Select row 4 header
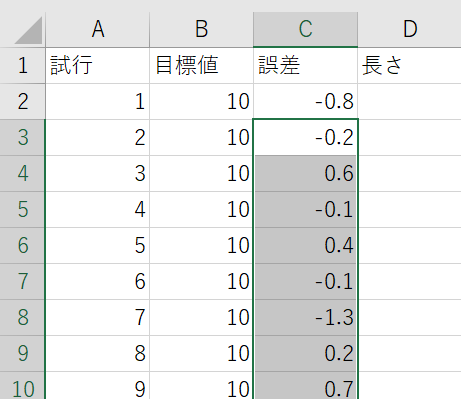Viewport: 461px width, 399px height. (x=22, y=173)
